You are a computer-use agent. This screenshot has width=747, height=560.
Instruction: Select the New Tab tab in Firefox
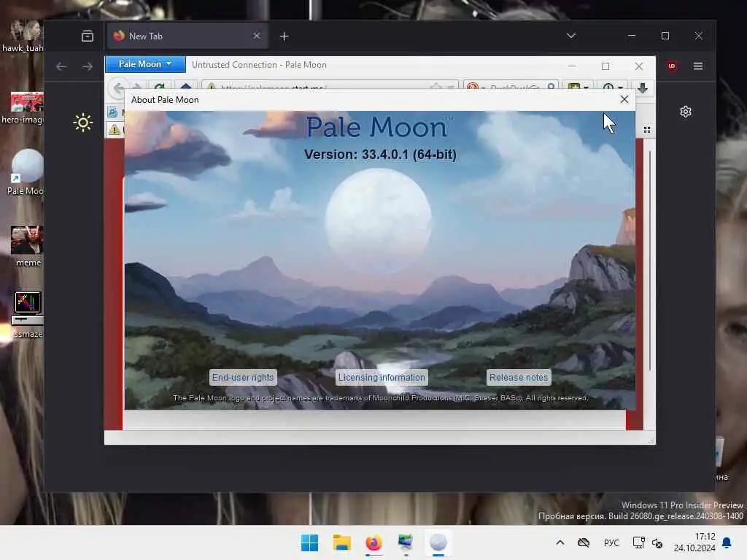click(x=187, y=36)
